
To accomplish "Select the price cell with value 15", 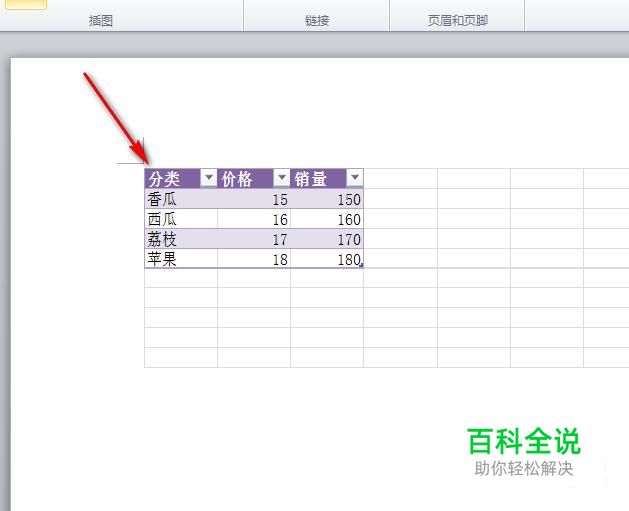I will click(254, 199).
